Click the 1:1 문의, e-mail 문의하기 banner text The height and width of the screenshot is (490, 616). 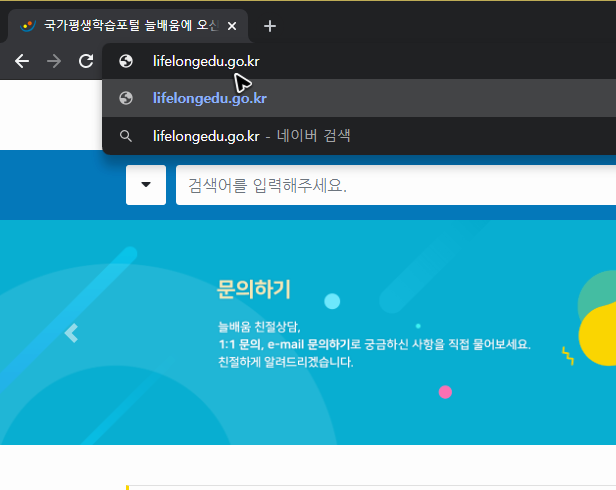point(374,345)
